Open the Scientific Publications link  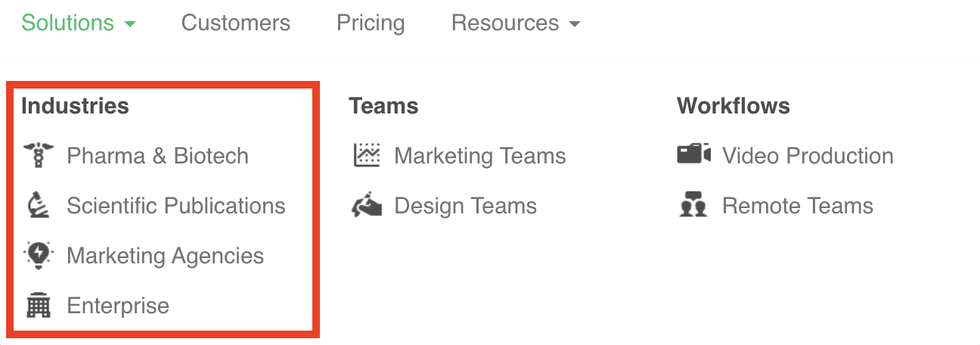click(x=175, y=206)
